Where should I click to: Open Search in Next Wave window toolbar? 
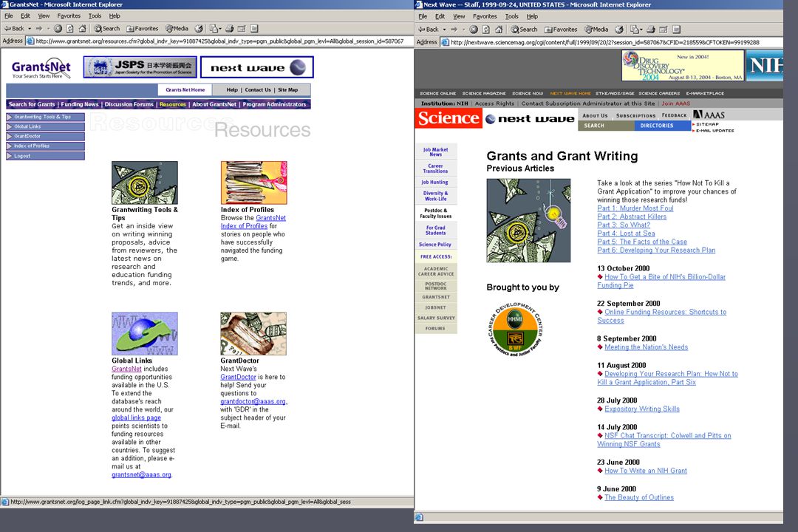click(x=524, y=29)
